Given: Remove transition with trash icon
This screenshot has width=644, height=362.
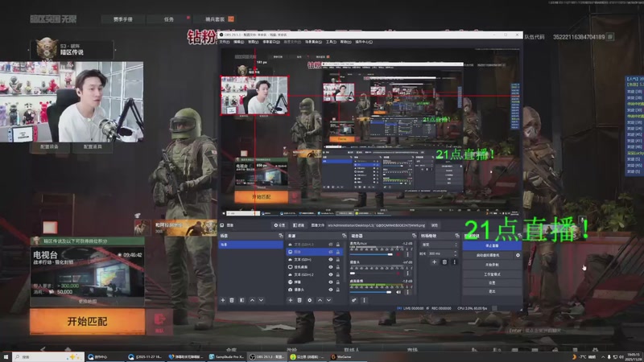Looking at the screenshot, I should [x=444, y=262].
